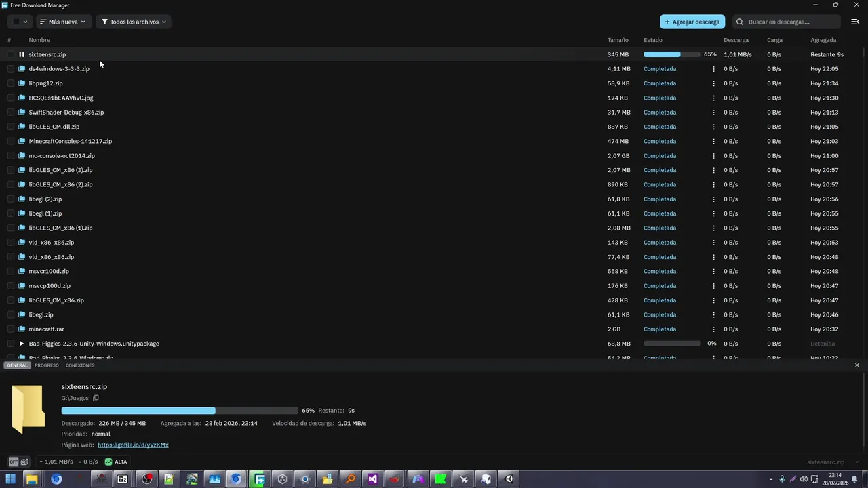The image size is (868, 488).
Task: Click Completada status for minecraft.rar
Action: point(660,329)
